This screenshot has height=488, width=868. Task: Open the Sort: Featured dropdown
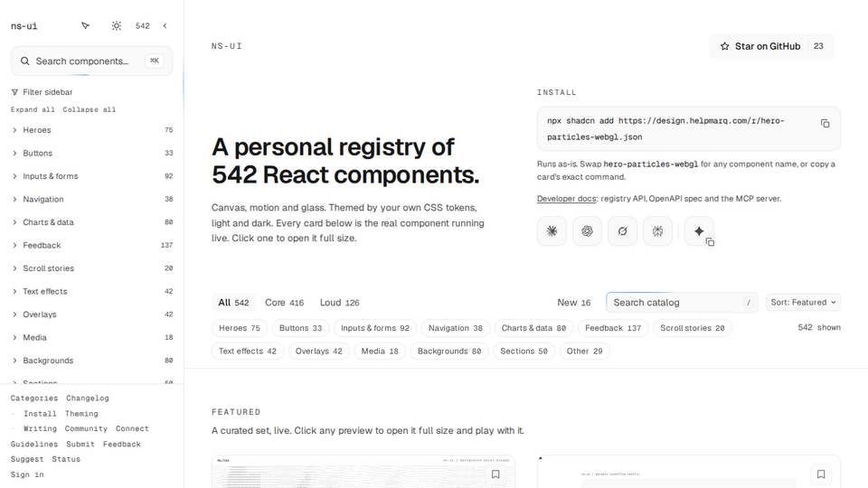[x=803, y=302]
